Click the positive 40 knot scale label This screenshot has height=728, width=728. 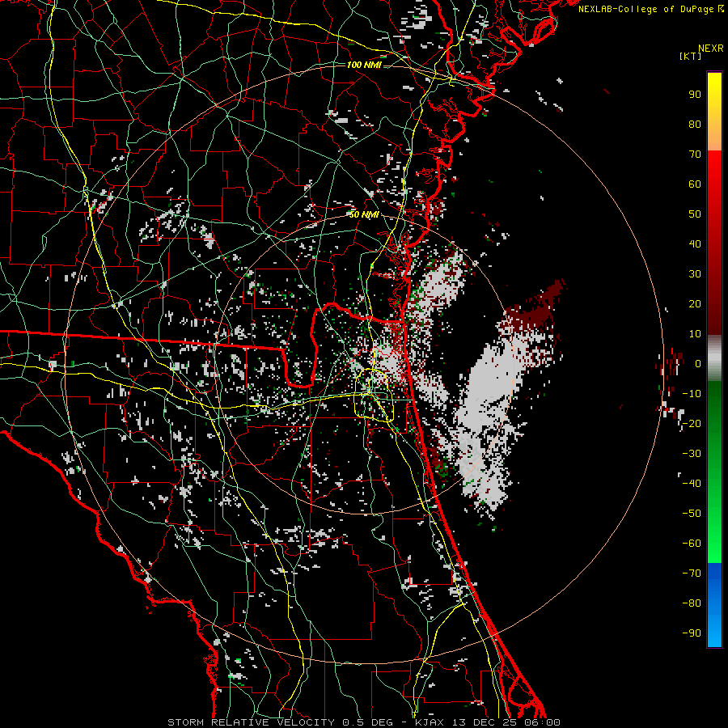click(695, 243)
